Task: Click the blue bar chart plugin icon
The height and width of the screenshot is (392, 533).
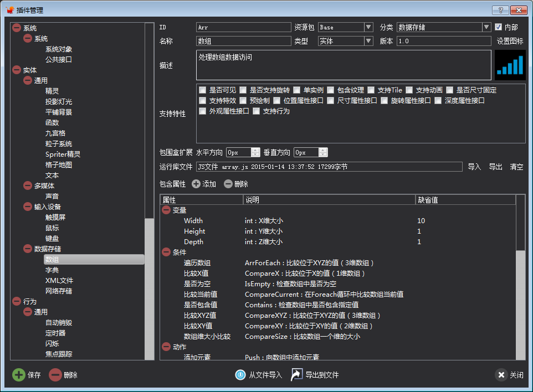Action: [x=510, y=65]
